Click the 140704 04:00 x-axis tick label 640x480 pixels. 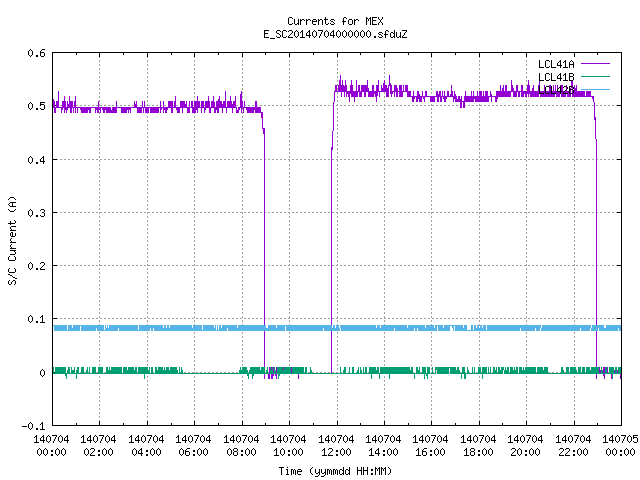click(146, 445)
